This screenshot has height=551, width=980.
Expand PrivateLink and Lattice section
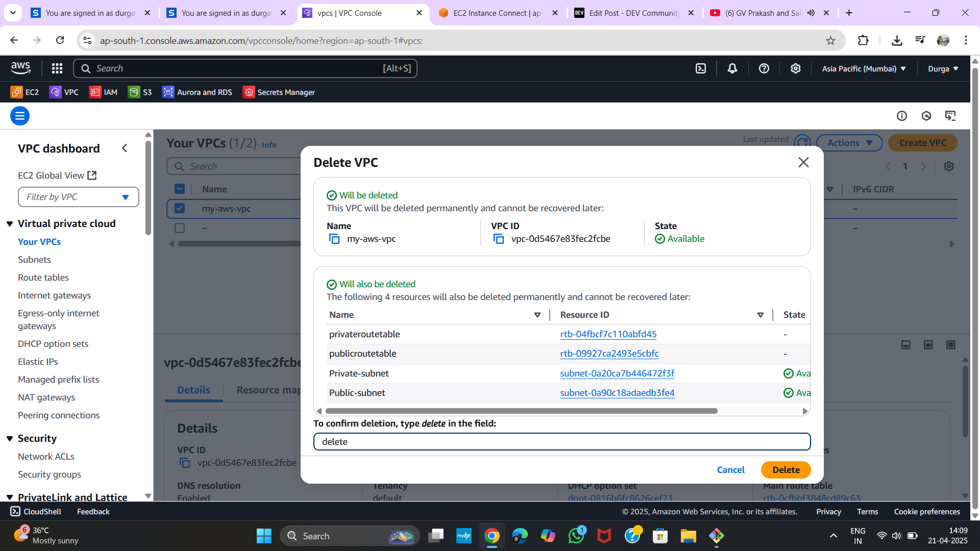point(10,497)
